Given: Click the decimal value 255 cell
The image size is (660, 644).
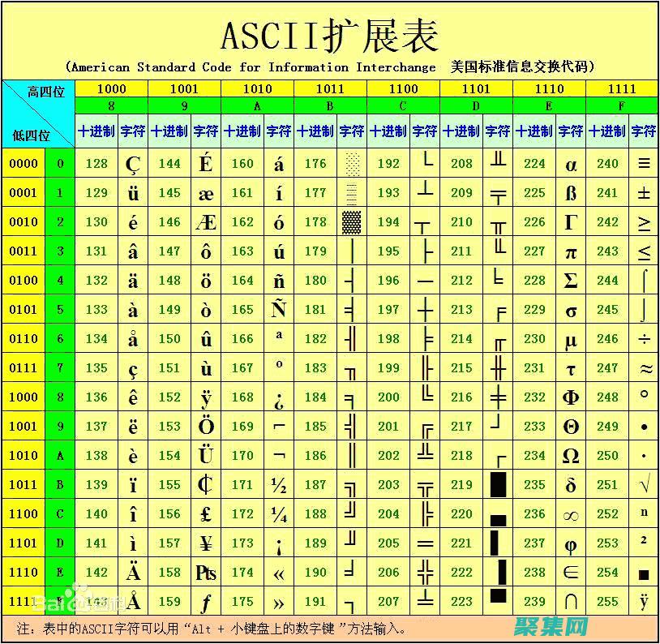Looking at the screenshot, I should click(607, 602).
